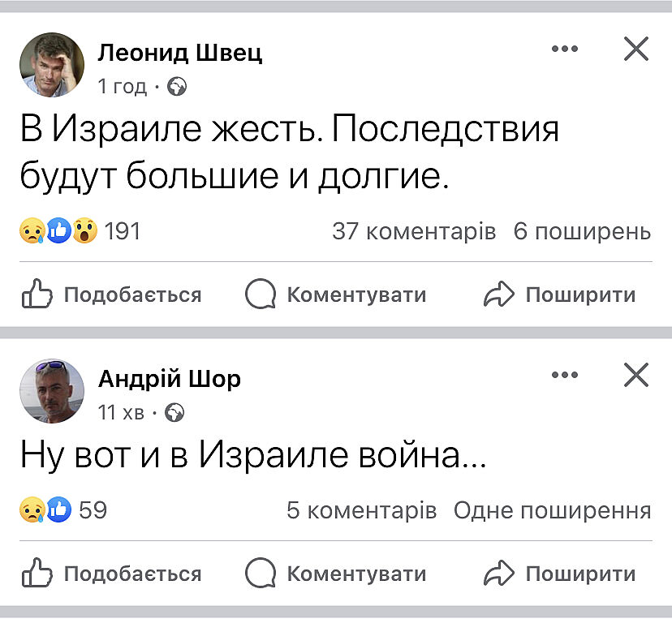This screenshot has width=672, height=619.
Task: Hide Леонид Швец post with X
Action: click(x=636, y=49)
